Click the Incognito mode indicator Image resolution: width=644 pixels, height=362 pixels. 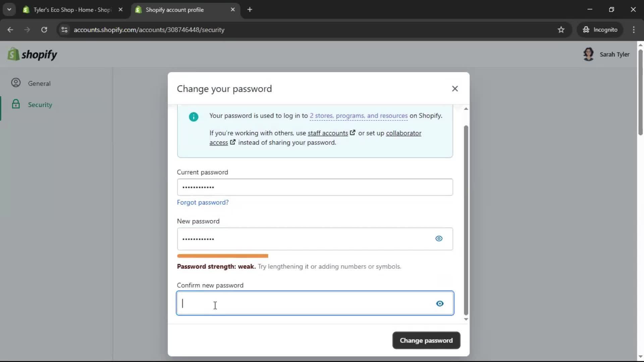pos(600,29)
